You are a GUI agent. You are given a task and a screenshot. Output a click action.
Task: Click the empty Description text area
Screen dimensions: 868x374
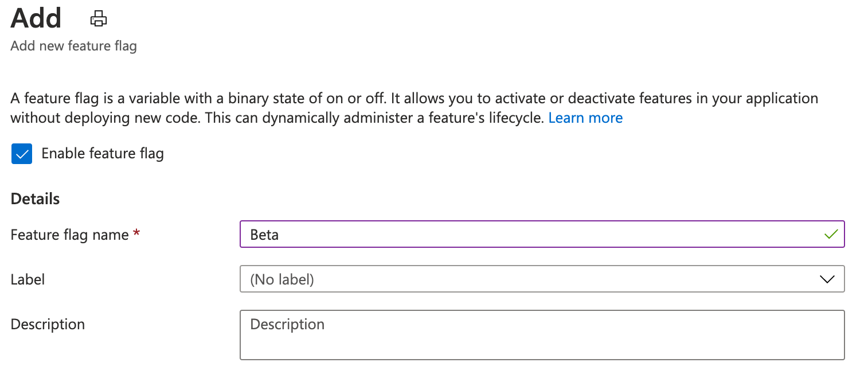(x=542, y=335)
